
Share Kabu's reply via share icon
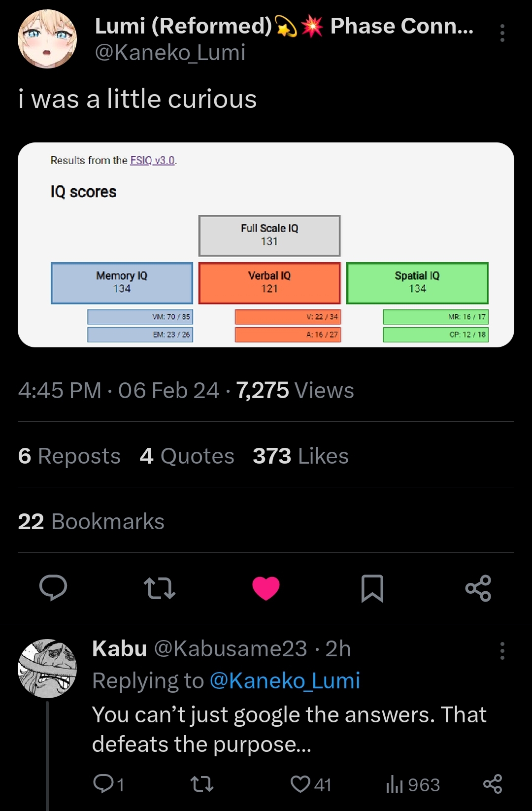(x=493, y=783)
